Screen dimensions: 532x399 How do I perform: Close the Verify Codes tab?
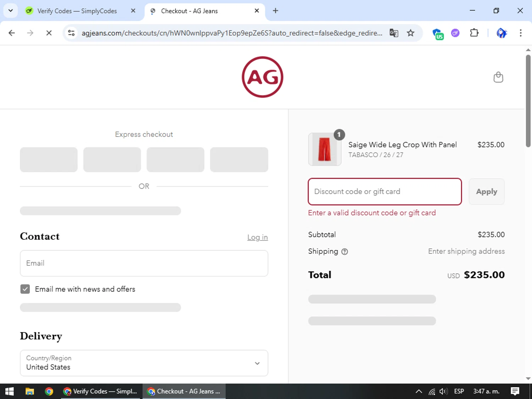coord(133,11)
